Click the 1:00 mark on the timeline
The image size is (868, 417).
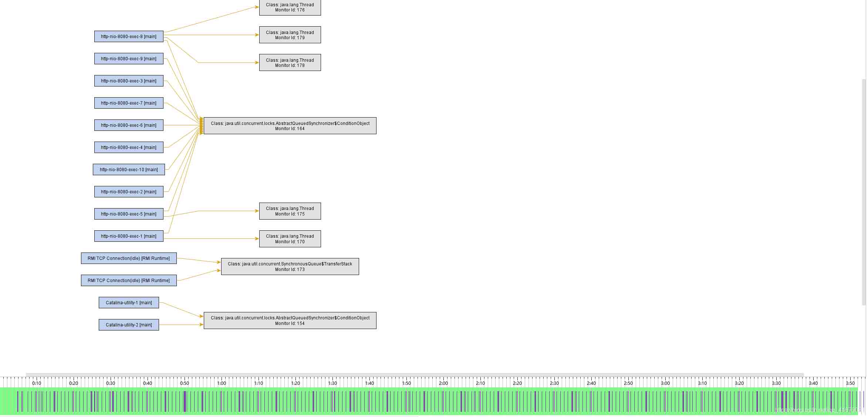click(x=222, y=383)
